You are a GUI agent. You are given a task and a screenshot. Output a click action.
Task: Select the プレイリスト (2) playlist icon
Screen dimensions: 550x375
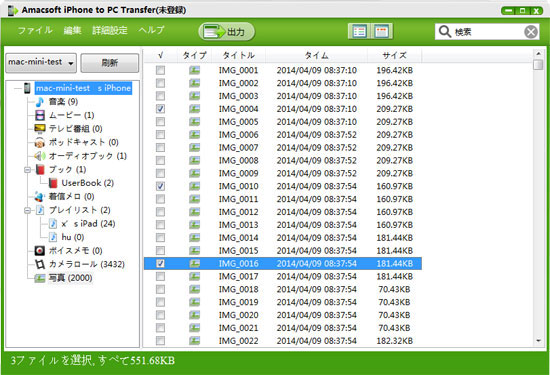point(40,210)
